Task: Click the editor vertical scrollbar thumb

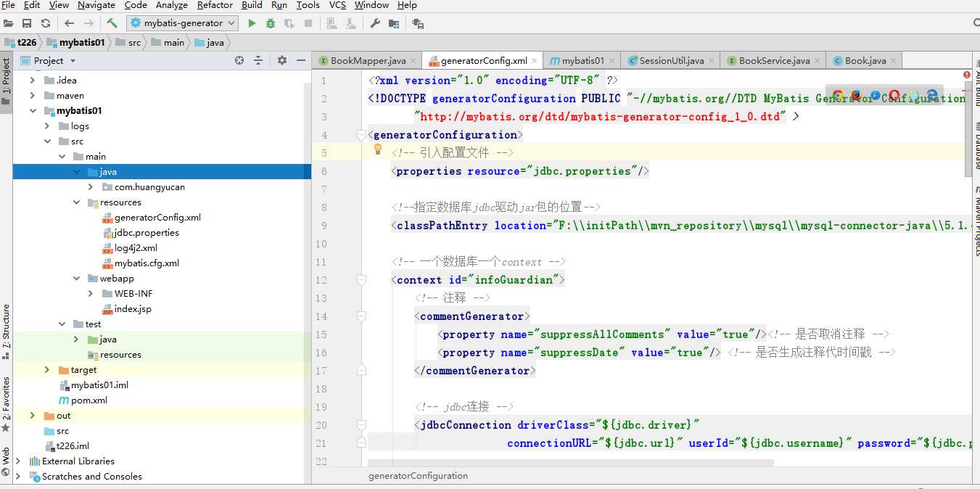Action: pos(968,128)
